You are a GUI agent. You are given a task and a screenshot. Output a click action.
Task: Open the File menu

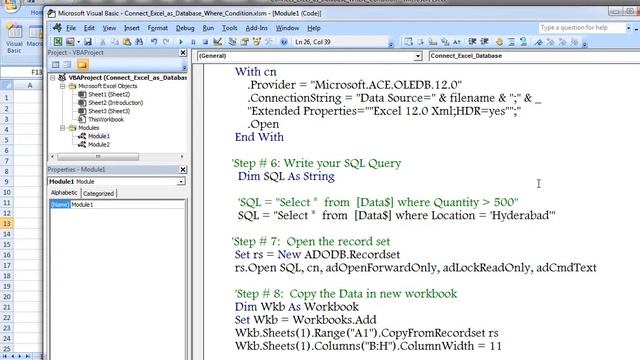click(x=71, y=28)
